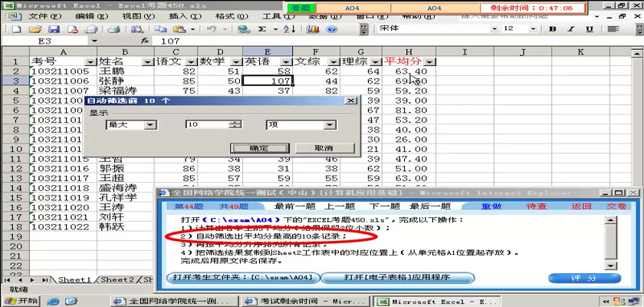Open the 格式 menu
Screen dimensions: 644x307
coord(232,16)
